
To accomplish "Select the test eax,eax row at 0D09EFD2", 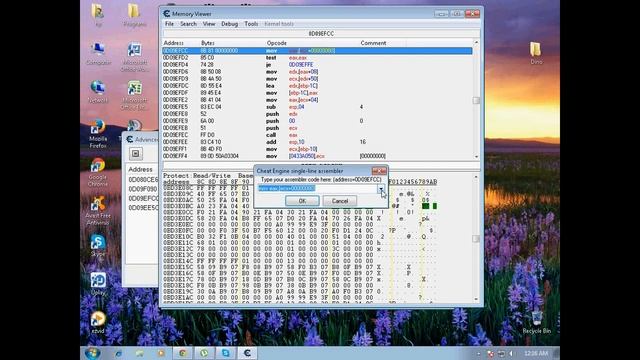I will (x=317, y=58).
